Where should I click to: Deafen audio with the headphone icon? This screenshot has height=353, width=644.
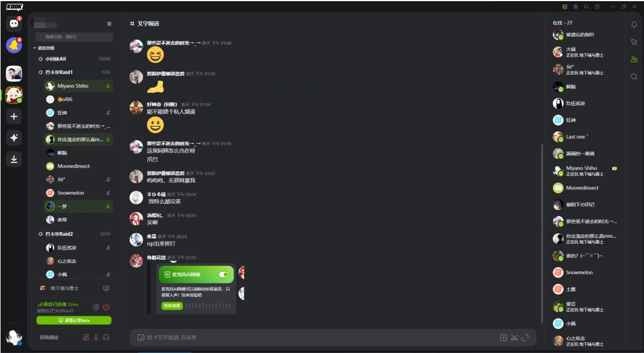[106, 337]
